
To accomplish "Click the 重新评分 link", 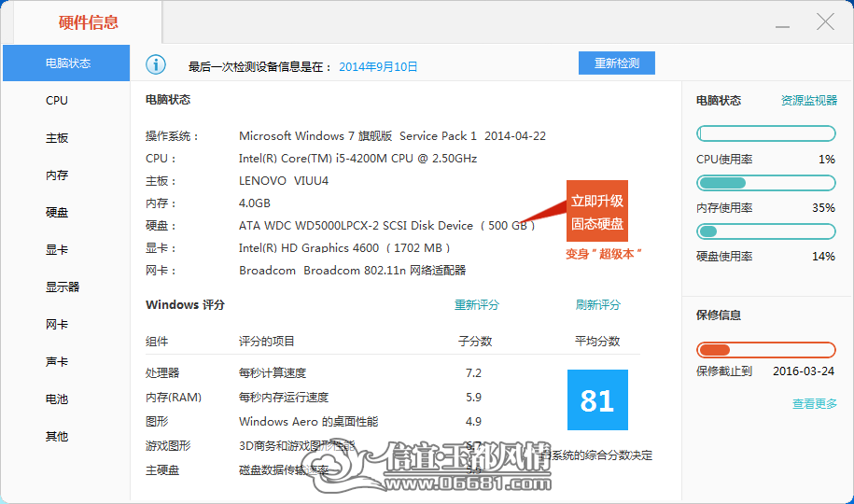I will point(477,304).
